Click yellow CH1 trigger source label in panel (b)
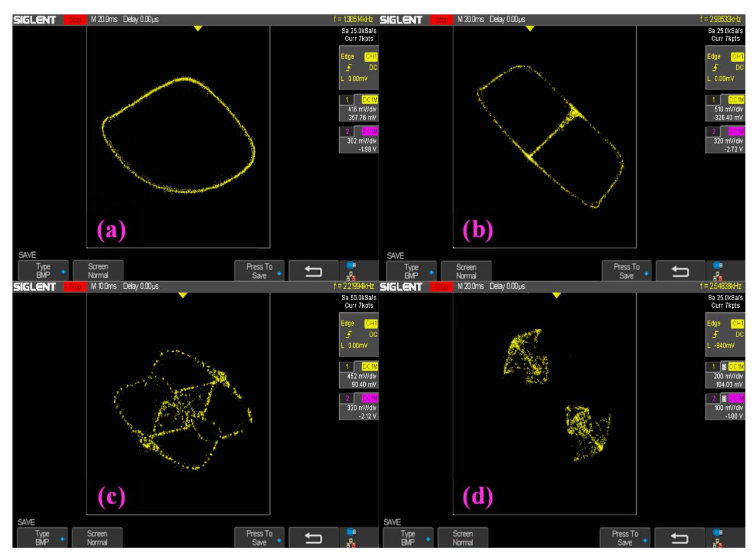The height and width of the screenshot is (558, 756). click(737, 57)
